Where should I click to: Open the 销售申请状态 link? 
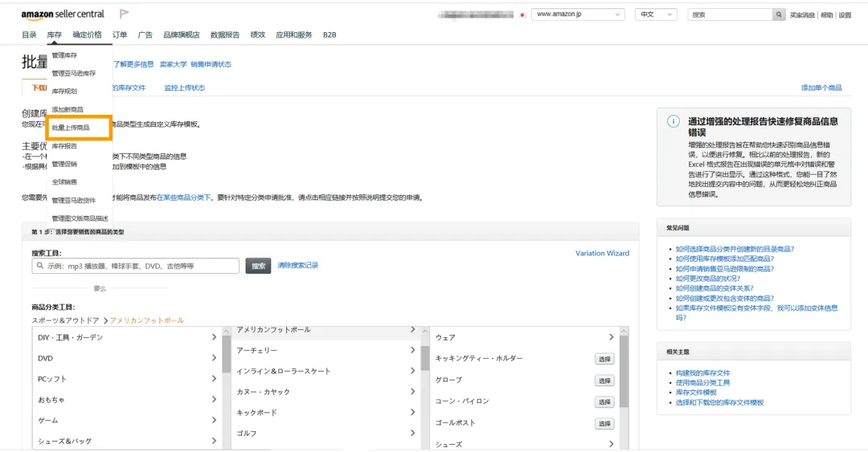(x=211, y=64)
